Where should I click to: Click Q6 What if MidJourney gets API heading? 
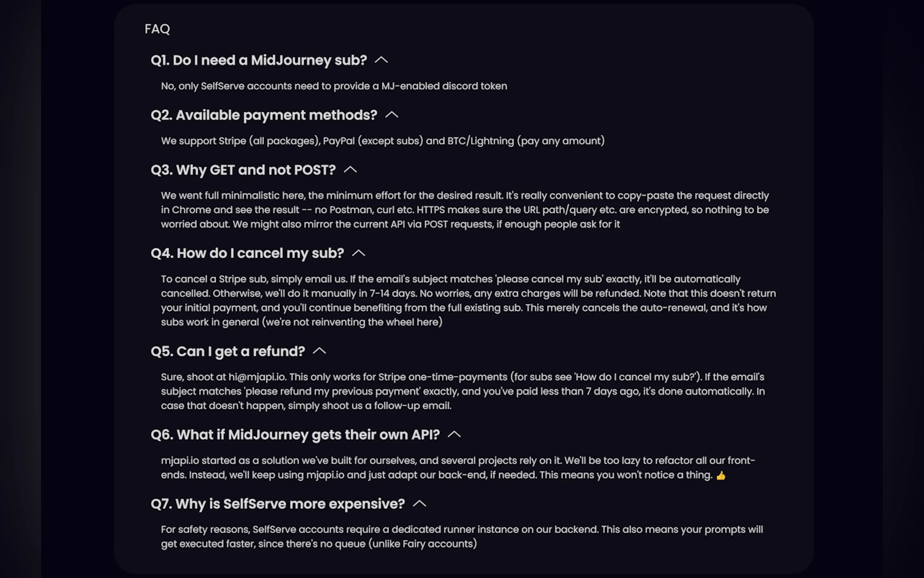coord(295,435)
